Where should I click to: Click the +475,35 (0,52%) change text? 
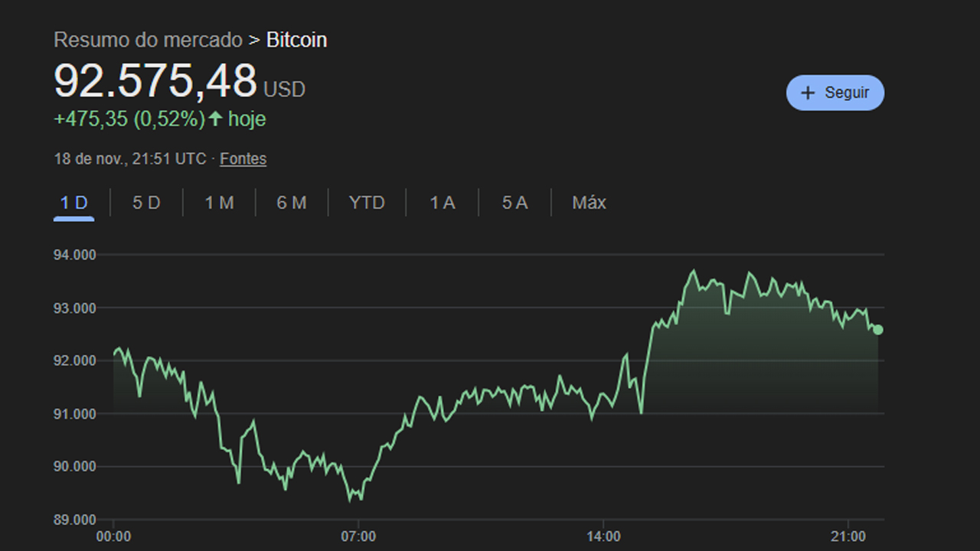tap(129, 119)
